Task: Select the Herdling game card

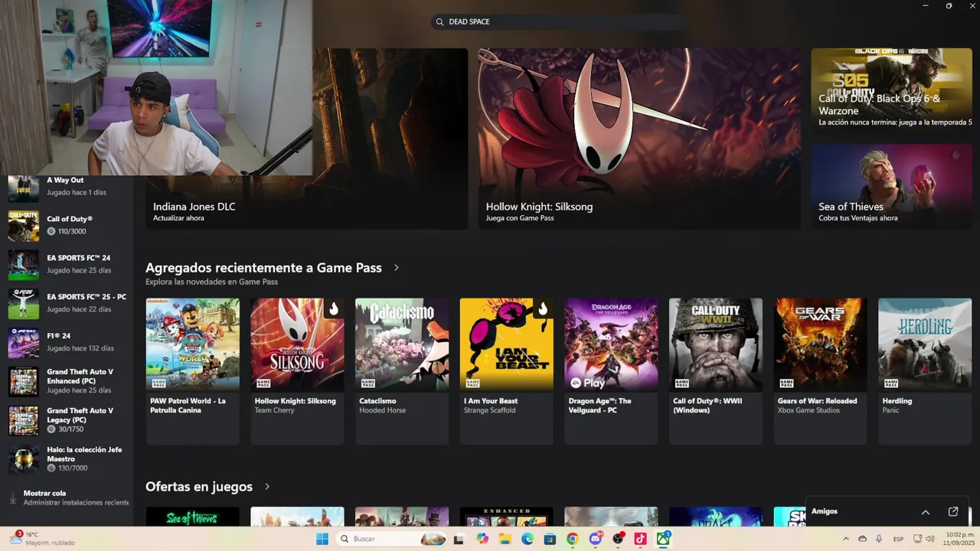Action: [x=925, y=371]
